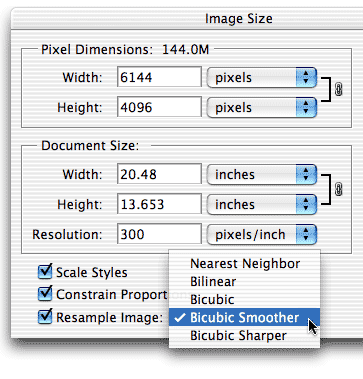Select Bicubic Sharper option
The width and height of the screenshot is (363, 379).
click(x=245, y=335)
